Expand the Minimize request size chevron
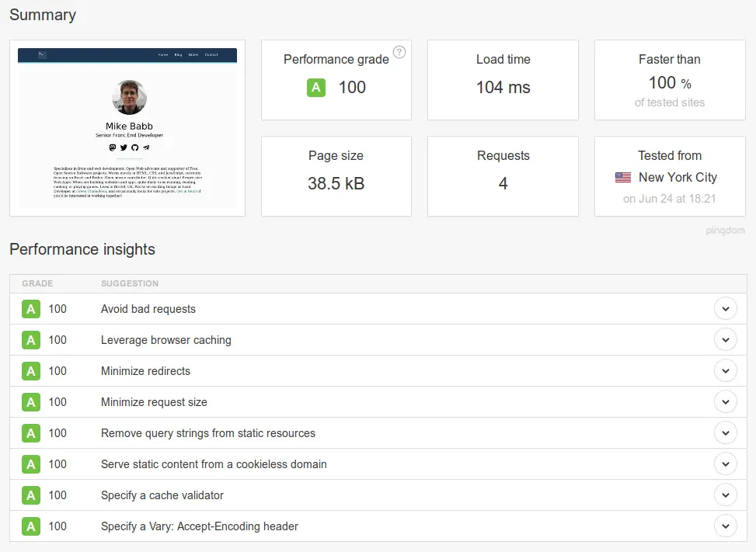 (725, 402)
